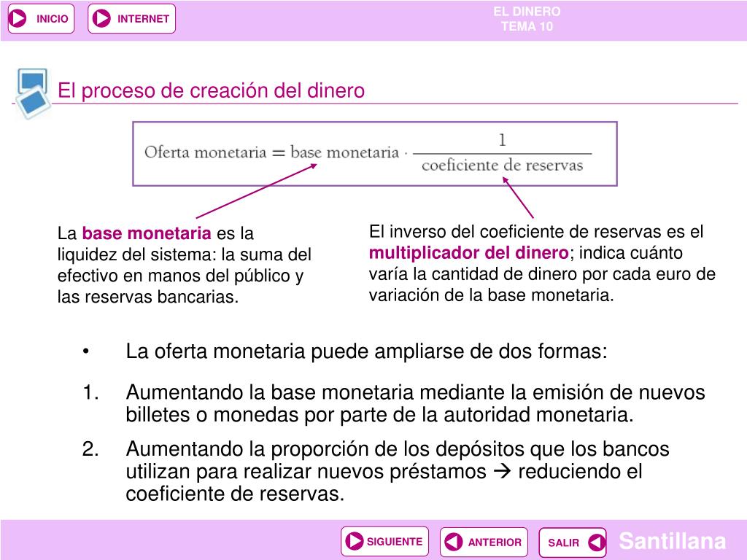Go back with the ANTERIOR label
747x560 pixels.
[x=495, y=542]
